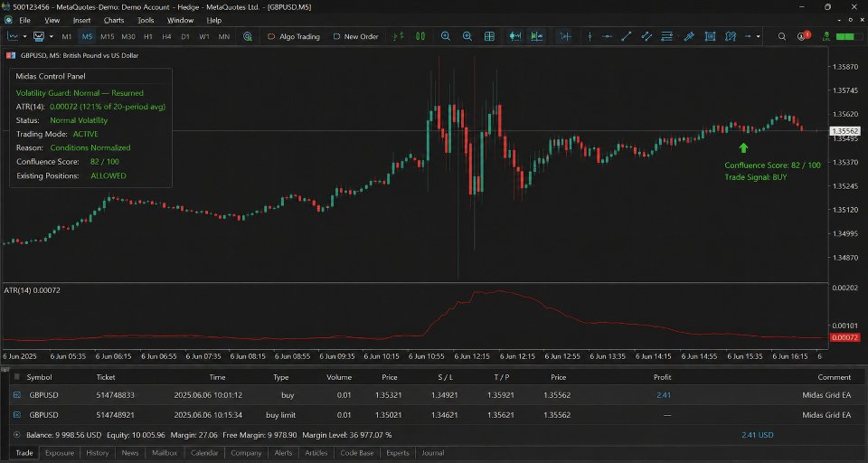
Task: Toggle the crosshair cursor
Action: pyautogui.click(x=565, y=36)
